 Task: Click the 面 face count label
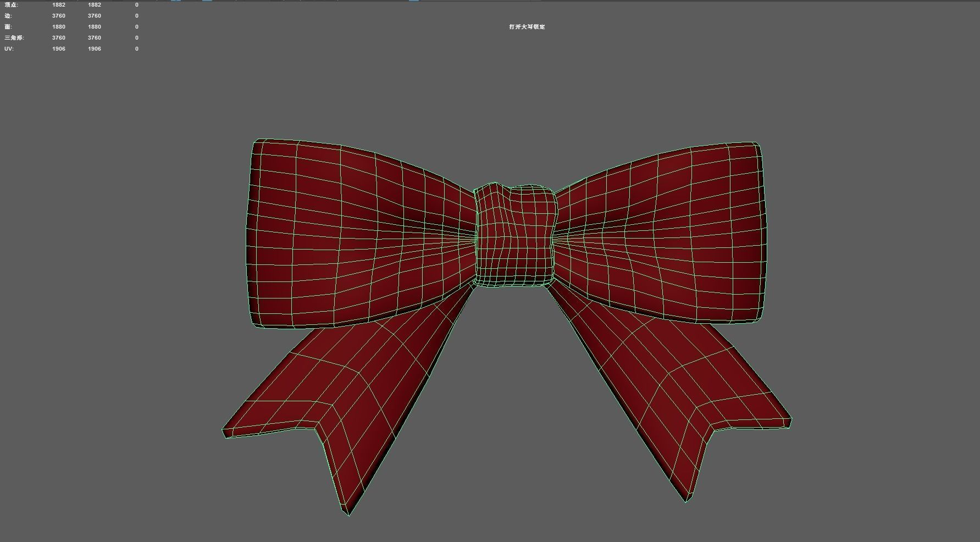pos(8,27)
